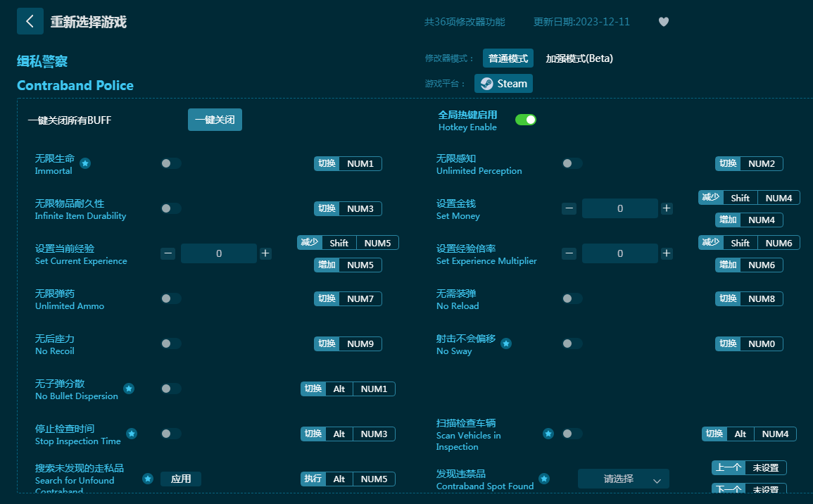Viewport: 813px width, 504px height.
Task: Click NUM5 increase hotkey for current experience
Action: (348, 265)
